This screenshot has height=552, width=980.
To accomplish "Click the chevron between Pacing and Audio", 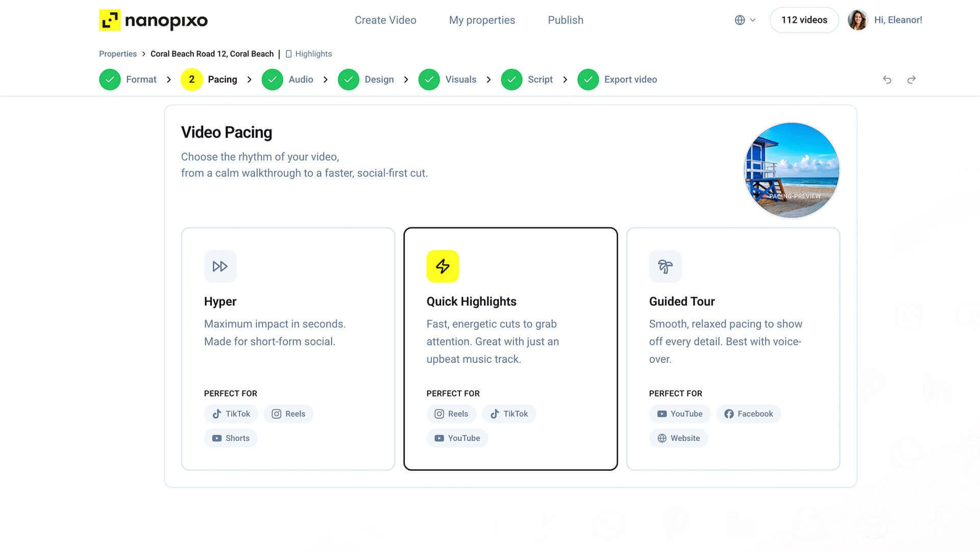I will pos(249,80).
